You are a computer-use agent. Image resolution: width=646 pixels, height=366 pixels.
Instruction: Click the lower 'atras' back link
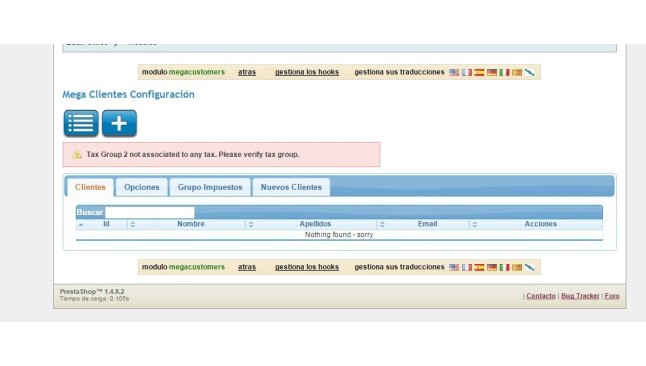247,267
